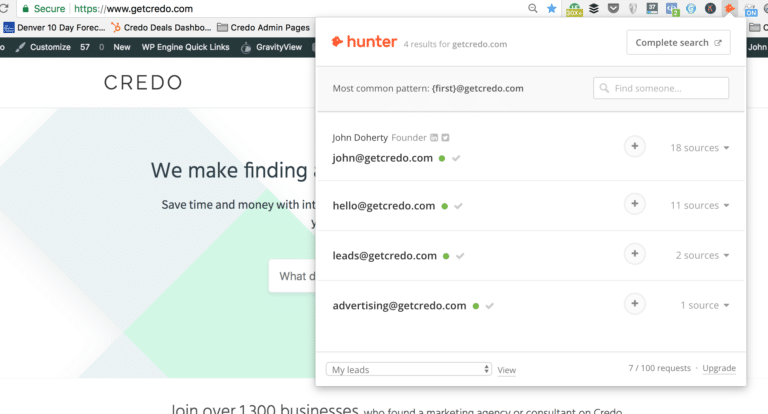Click the plus button for john@getcredo.com

pyautogui.click(x=635, y=146)
